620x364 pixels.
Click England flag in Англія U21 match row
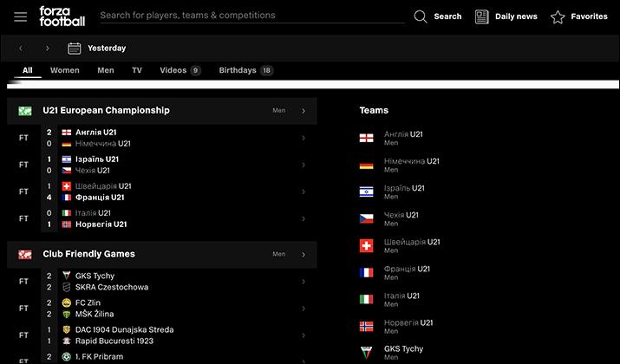tap(67, 133)
